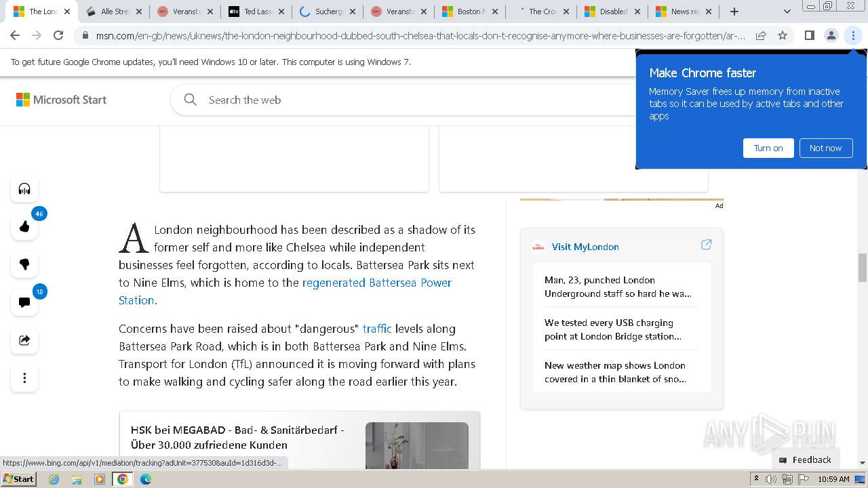Open the side panel icon
Image resolution: width=868 pixels, height=488 pixels.
pos(809,35)
